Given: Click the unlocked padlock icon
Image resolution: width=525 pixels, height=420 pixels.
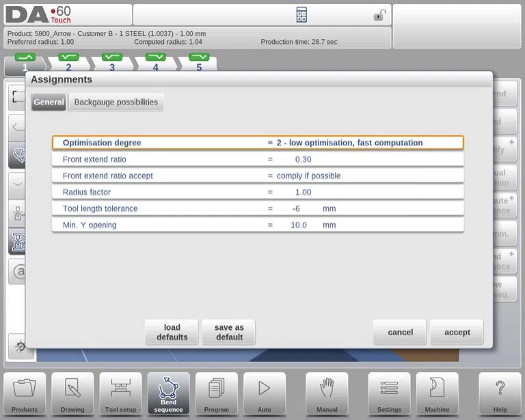Looking at the screenshot, I should pyautogui.click(x=379, y=15).
